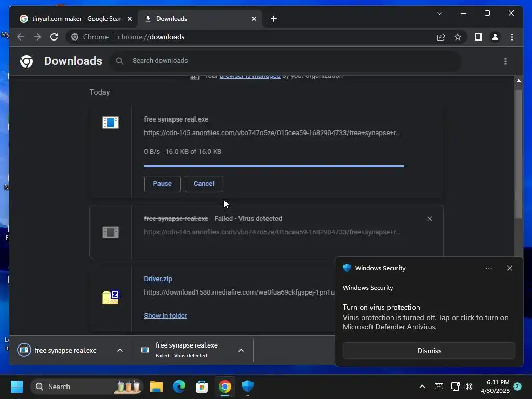This screenshot has width=532, height=399.
Task: Reload the Downloads page
Action: (54, 37)
